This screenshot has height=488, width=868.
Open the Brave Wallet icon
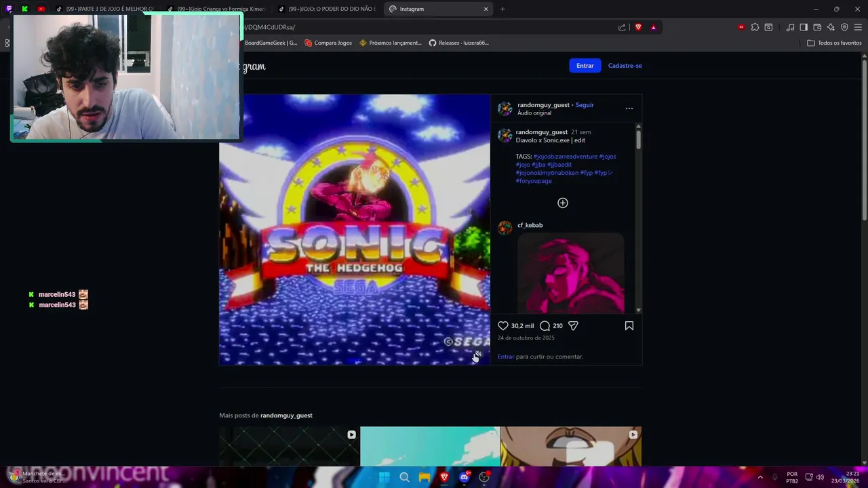(x=817, y=27)
